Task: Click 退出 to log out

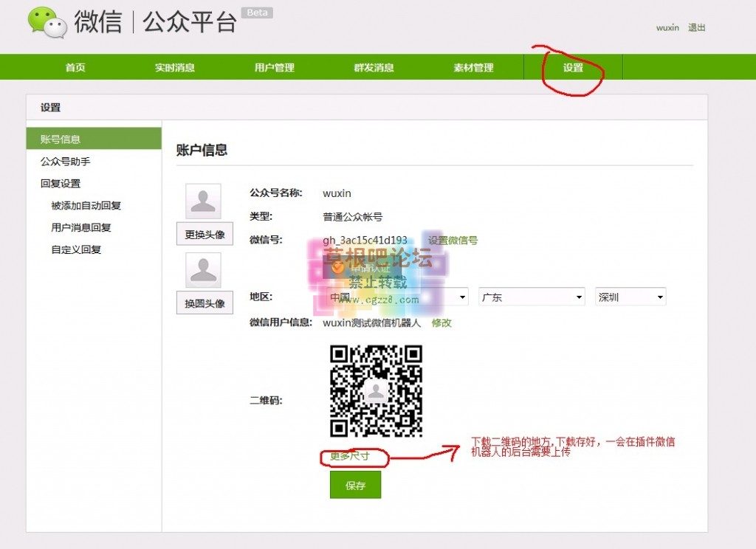Action: click(x=697, y=27)
